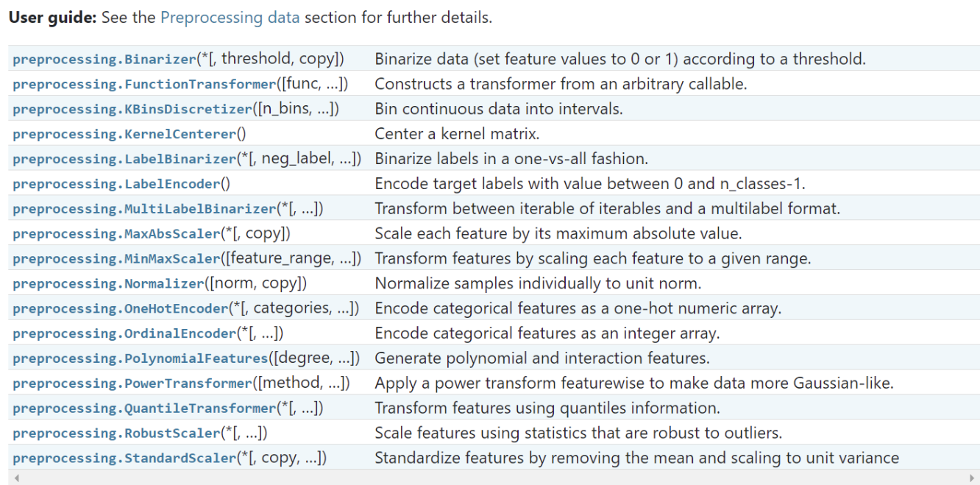Open preprocessing.MinMaxScaler reference page

point(117,260)
